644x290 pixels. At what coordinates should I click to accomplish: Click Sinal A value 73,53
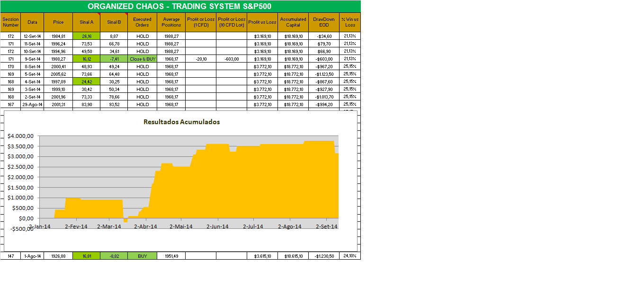click(87, 44)
